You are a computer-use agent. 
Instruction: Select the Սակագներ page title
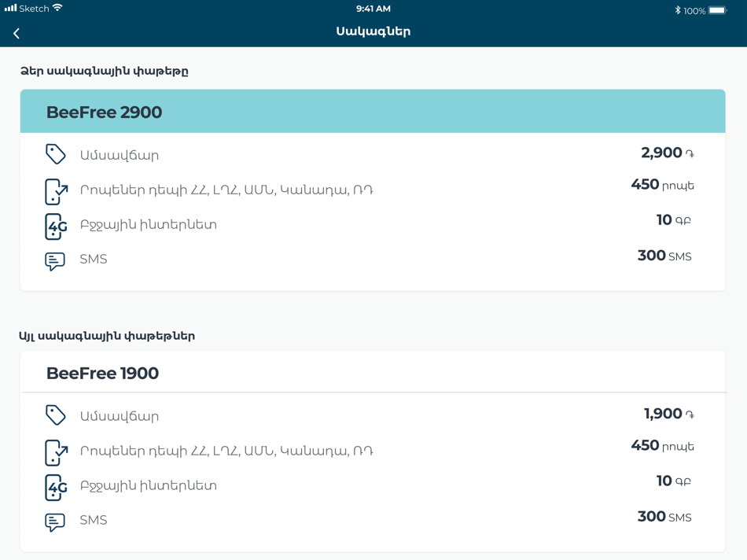(x=373, y=31)
